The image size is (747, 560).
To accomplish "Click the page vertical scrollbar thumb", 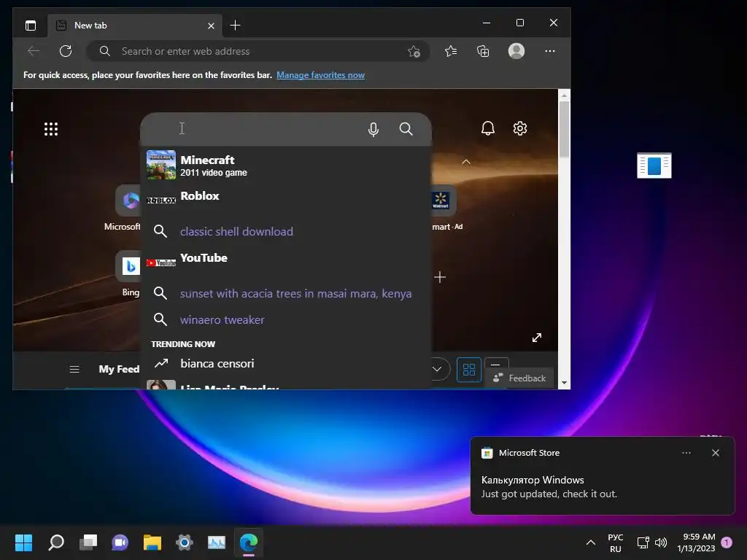I will pyautogui.click(x=564, y=128).
